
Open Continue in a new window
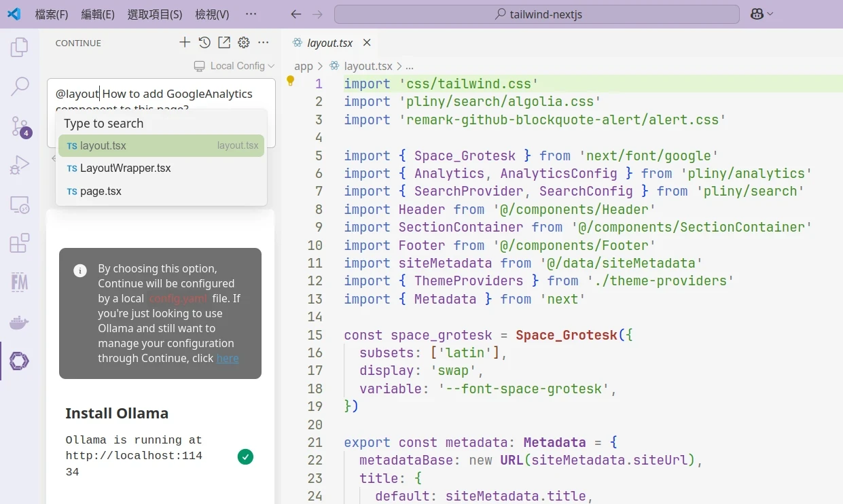(224, 43)
